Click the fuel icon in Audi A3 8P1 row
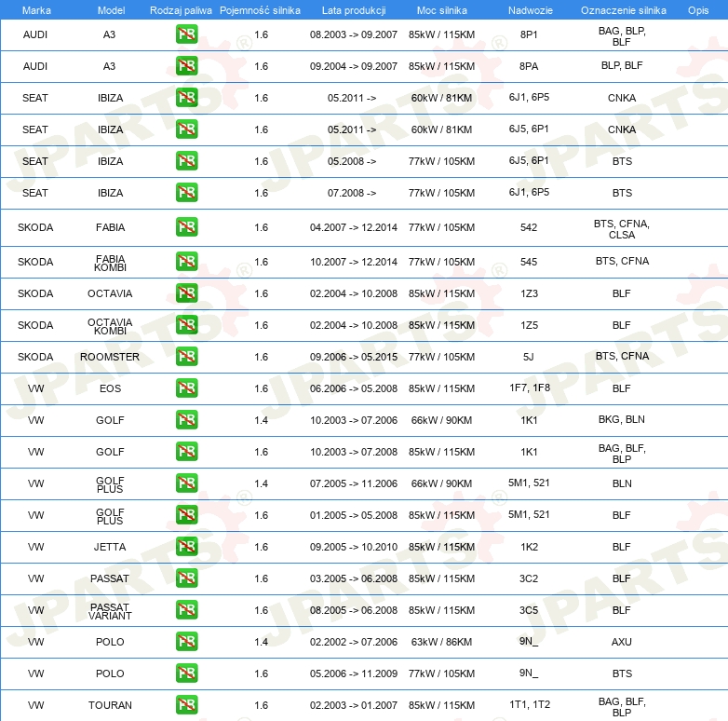This screenshot has height=721, width=728. click(x=186, y=34)
